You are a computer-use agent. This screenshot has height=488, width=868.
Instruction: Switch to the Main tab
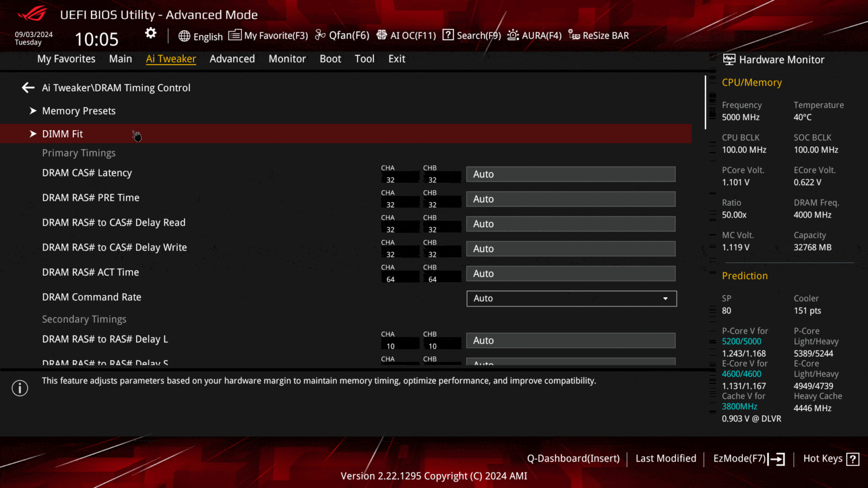click(x=120, y=59)
